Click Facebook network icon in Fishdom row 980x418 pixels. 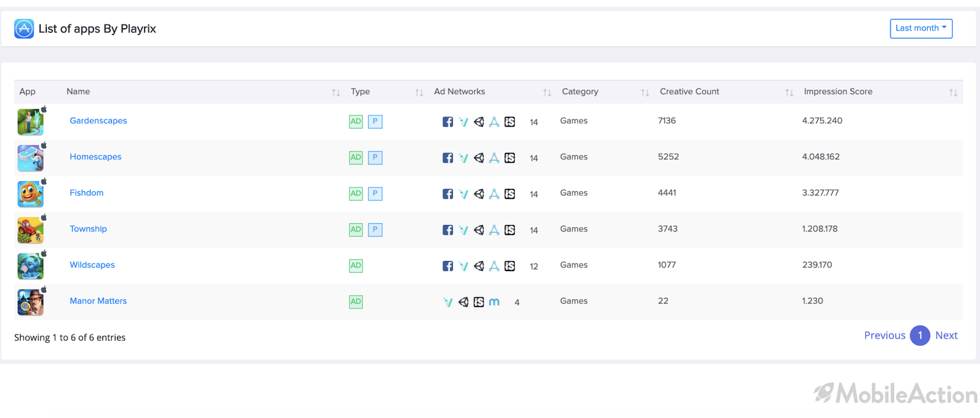pos(448,194)
